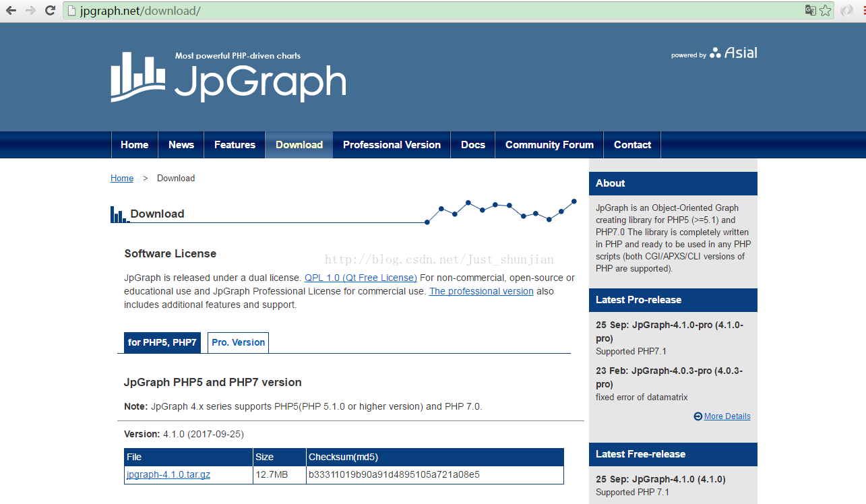This screenshot has width=866, height=504.
Task: Open the News menu item
Action: [181, 145]
